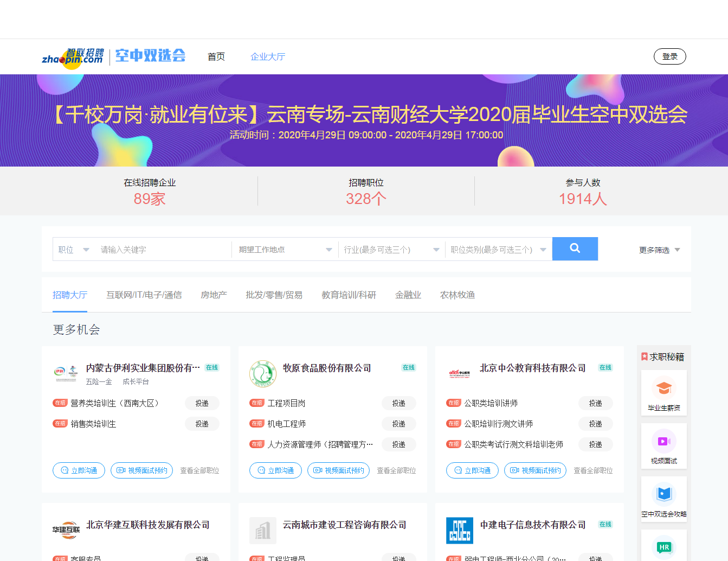Select the 金融业 industry tab
Viewport: 728px width, 561px height.
coord(408,295)
